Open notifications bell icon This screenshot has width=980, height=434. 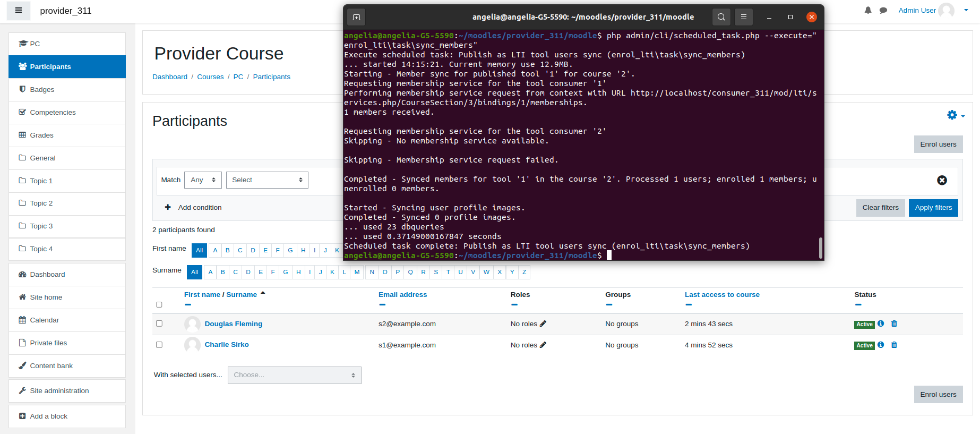pyautogui.click(x=868, y=10)
